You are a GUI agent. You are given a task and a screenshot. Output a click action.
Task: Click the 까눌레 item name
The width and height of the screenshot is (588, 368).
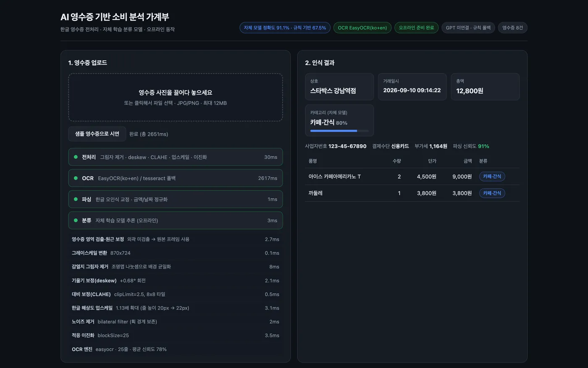click(x=315, y=193)
